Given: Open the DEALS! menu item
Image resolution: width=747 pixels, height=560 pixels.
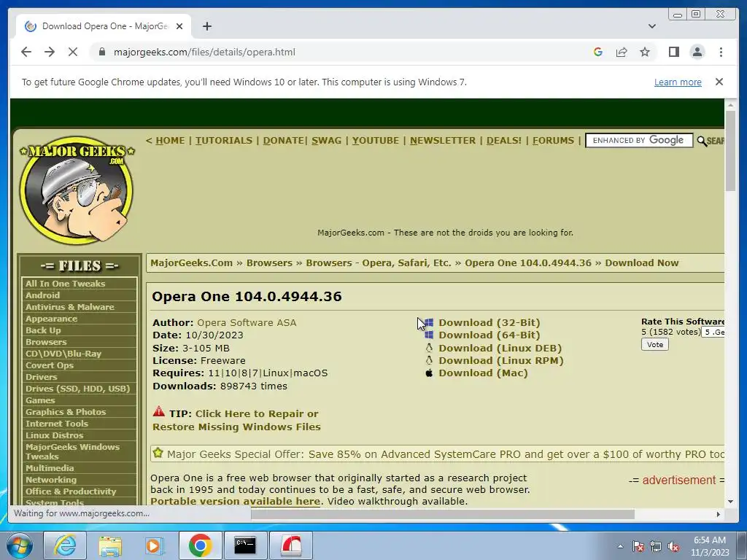Looking at the screenshot, I should pyautogui.click(x=503, y=141).
